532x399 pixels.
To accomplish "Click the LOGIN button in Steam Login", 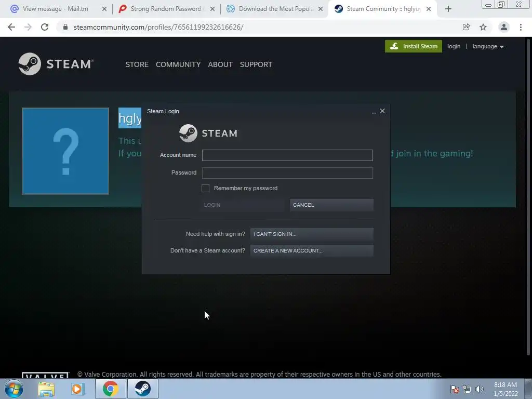I will click(242, 205).
